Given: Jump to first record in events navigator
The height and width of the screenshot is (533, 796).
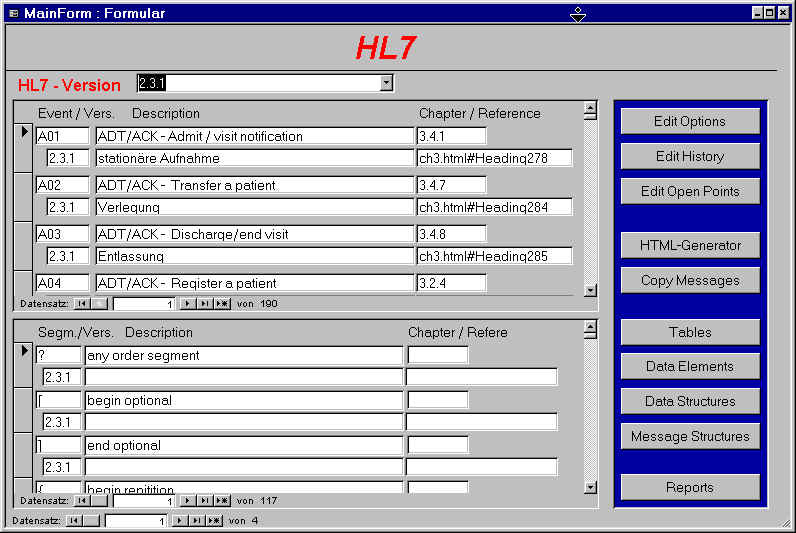Looking at the screenshot, I should 83,303.
